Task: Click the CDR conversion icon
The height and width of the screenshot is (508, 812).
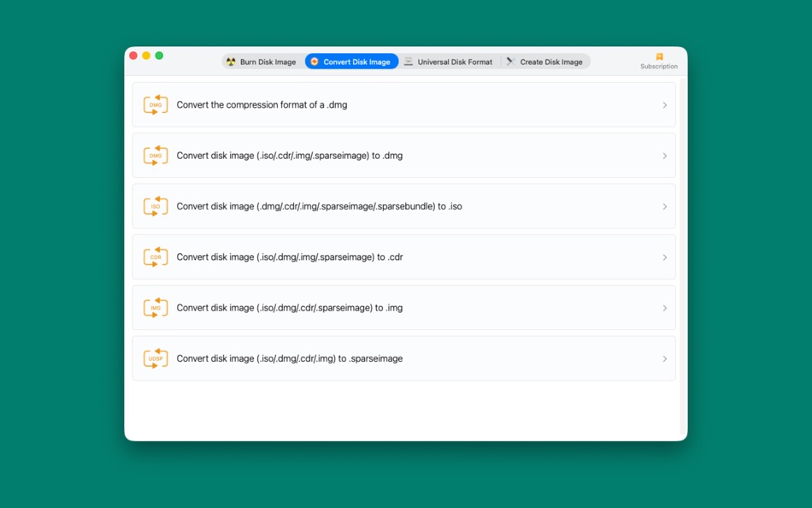Action: coord(155,257)
